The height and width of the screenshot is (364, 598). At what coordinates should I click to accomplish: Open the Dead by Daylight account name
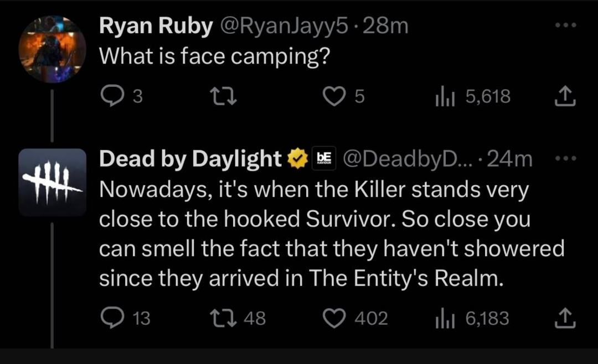190,159
